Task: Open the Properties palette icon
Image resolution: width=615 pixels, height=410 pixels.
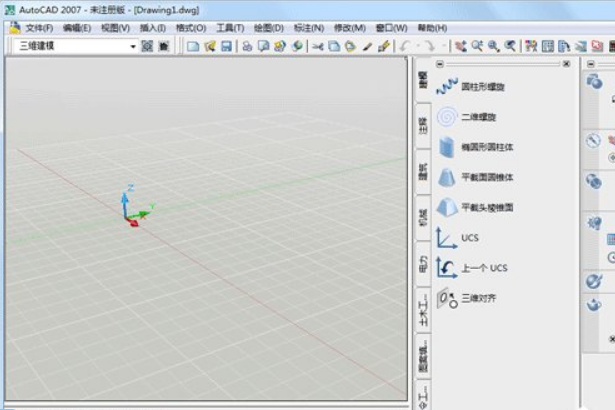Action: click(x=531, y=46)
